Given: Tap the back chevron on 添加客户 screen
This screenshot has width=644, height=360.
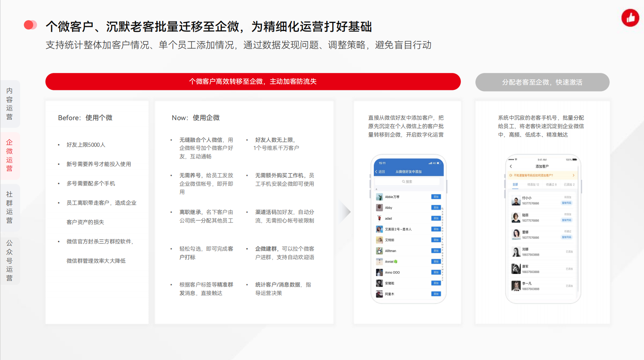Looking at the screenshot, I should coord(511,166).
